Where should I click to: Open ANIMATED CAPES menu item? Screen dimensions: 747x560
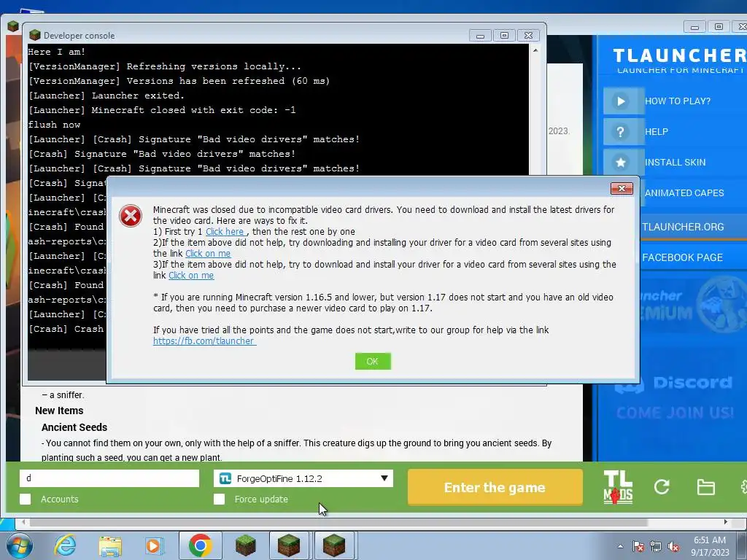pos(684,192)
